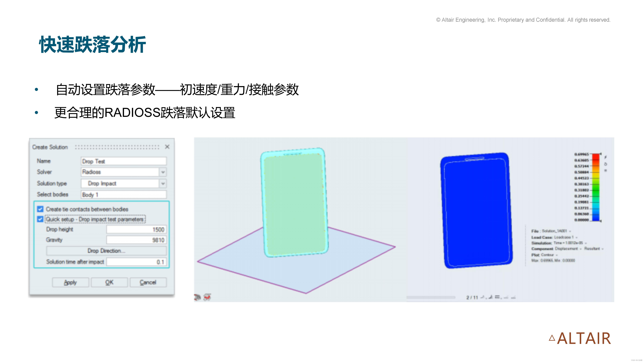Viewport: 644px width, 362px height.
Task: Click the legend maximum value 0.69965
Action: pyautogui.click(x=582, y=154)
